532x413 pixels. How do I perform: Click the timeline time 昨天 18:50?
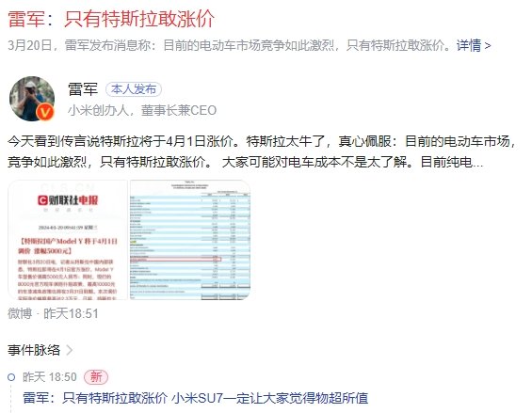pyautogui.click(x=50, y=377)
